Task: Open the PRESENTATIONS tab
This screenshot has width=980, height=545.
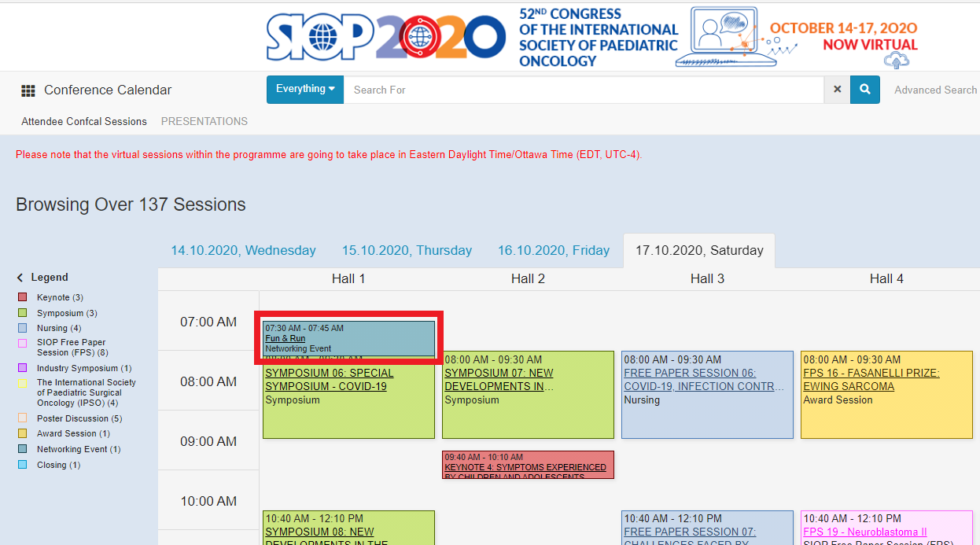Action: (204, 122)
